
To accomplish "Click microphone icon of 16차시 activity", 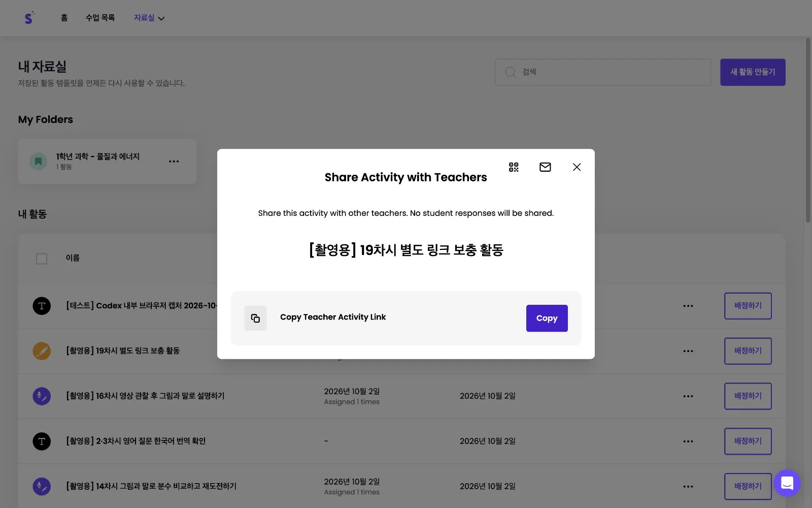I will point(42,396).
